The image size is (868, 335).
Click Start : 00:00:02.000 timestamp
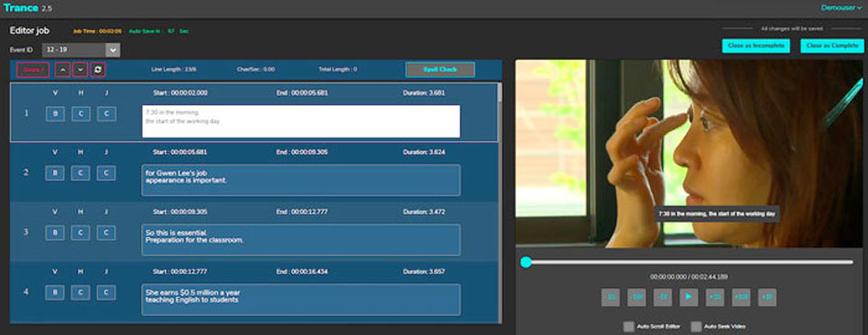(181, 92)
